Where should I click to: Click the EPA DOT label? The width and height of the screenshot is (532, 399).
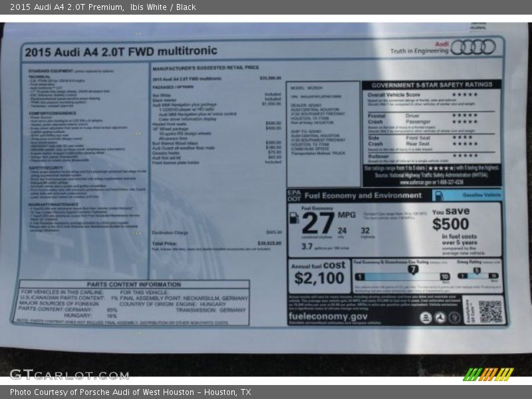(x=294, y=196)
